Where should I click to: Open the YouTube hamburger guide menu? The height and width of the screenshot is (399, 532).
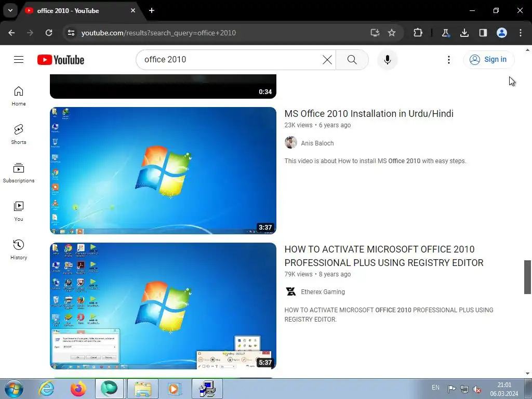pyautogui.click(x=19, y=60)
